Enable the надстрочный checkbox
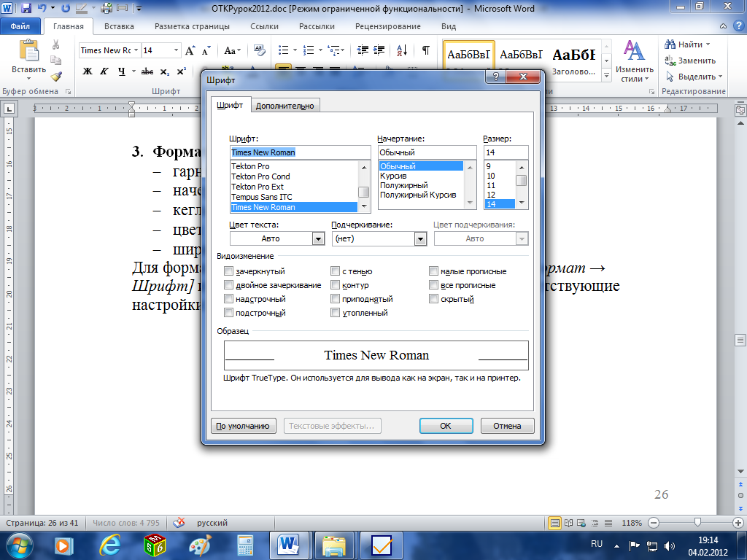The height and width of the screenshot is (560, 747). 228,298
